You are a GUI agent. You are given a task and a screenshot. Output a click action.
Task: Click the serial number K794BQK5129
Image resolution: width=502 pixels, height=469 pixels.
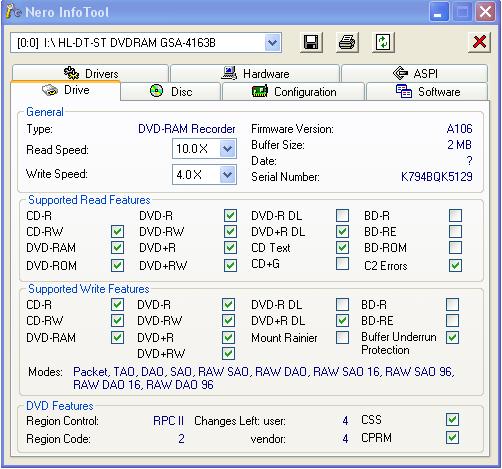coord(436,177)
